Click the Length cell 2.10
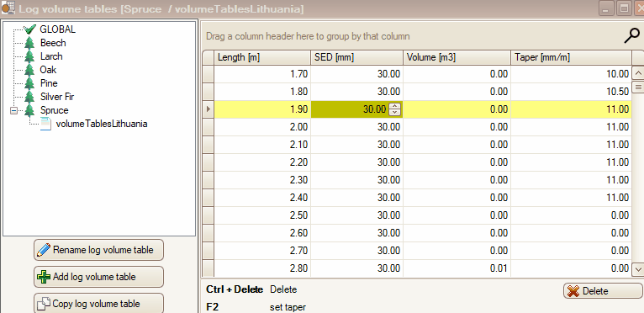Image resolution: width=644 pixels, height=313 pixels. point(262,145)
